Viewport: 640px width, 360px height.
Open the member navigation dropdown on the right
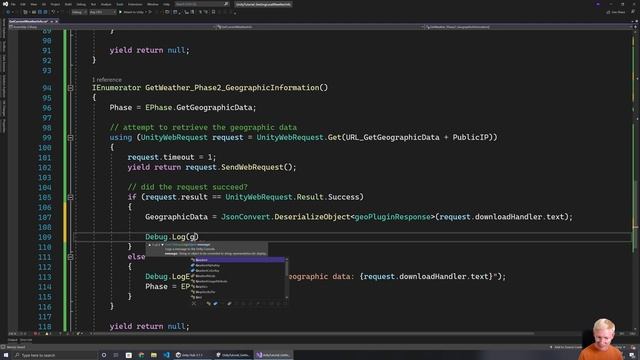point(528,27)
